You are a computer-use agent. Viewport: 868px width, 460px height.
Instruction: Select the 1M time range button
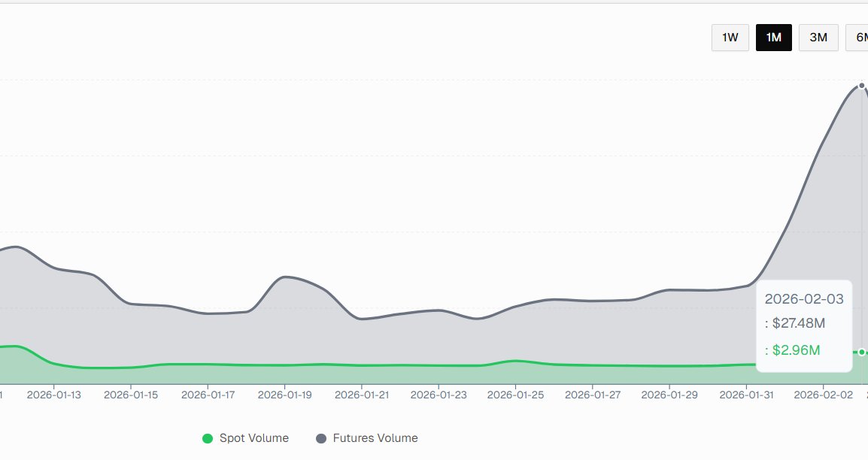[774, 38]
